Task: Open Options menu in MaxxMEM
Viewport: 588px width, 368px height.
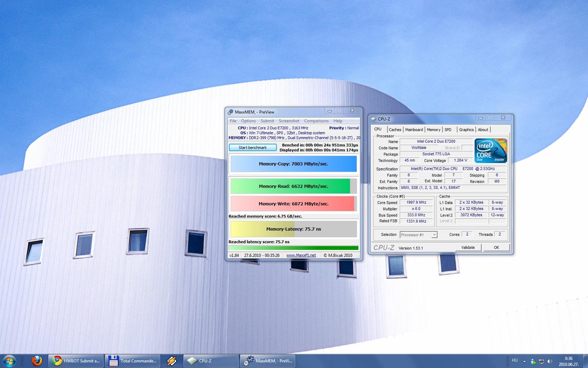Action: (248, 121)
